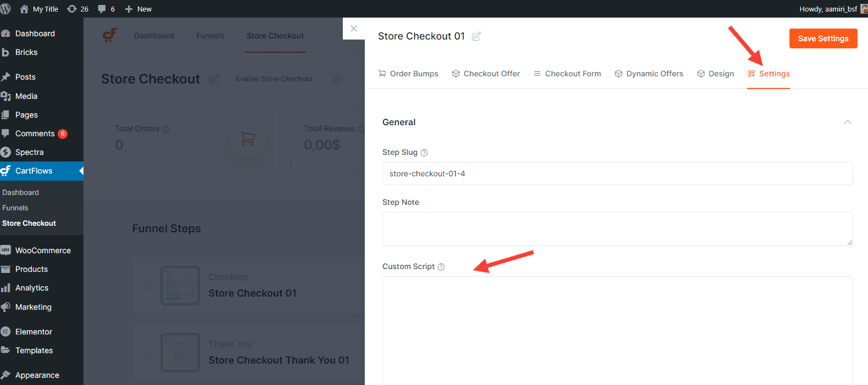Open the New content menu
This screenshot has width=868, height=385.
click(138, 9)
